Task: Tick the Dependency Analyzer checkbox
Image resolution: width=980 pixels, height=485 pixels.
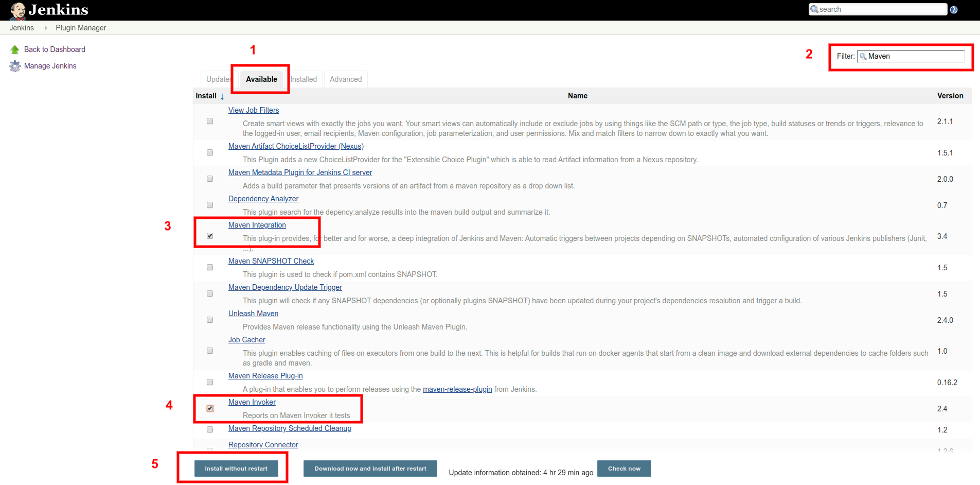Action: click(210, 205)
